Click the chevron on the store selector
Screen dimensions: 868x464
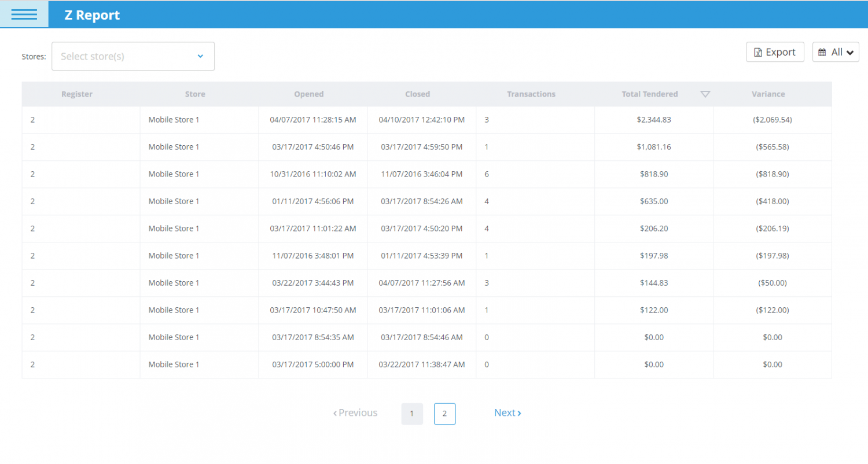200,56
